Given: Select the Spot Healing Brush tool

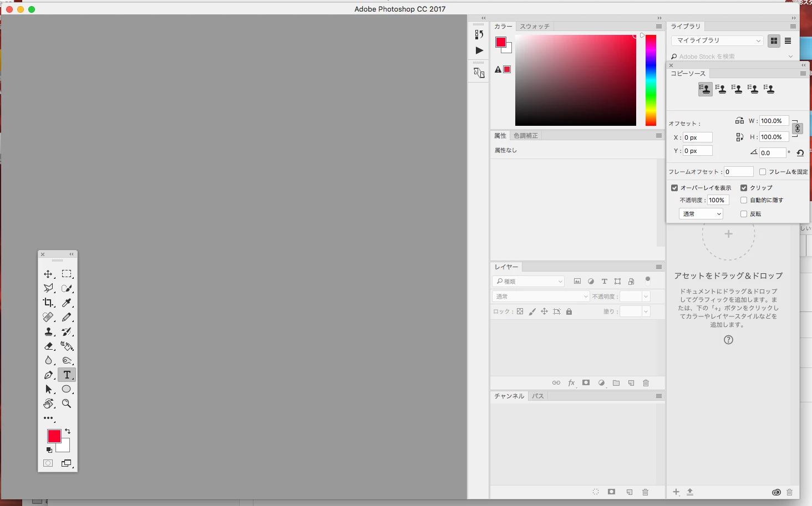Looking at the screenshot, I should pyautogui.click(x=48, y=317).
